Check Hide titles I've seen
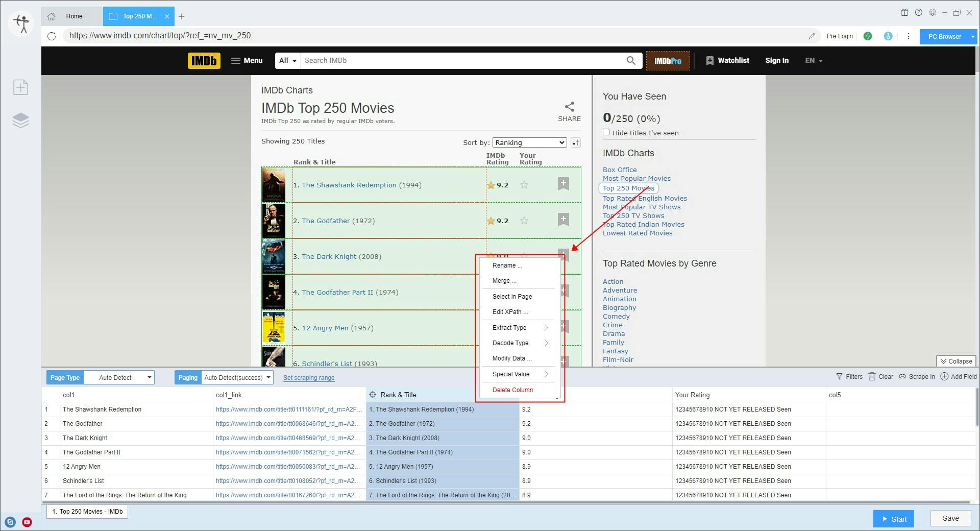Viewport: 980px width, 531px height. click(606, 132)
